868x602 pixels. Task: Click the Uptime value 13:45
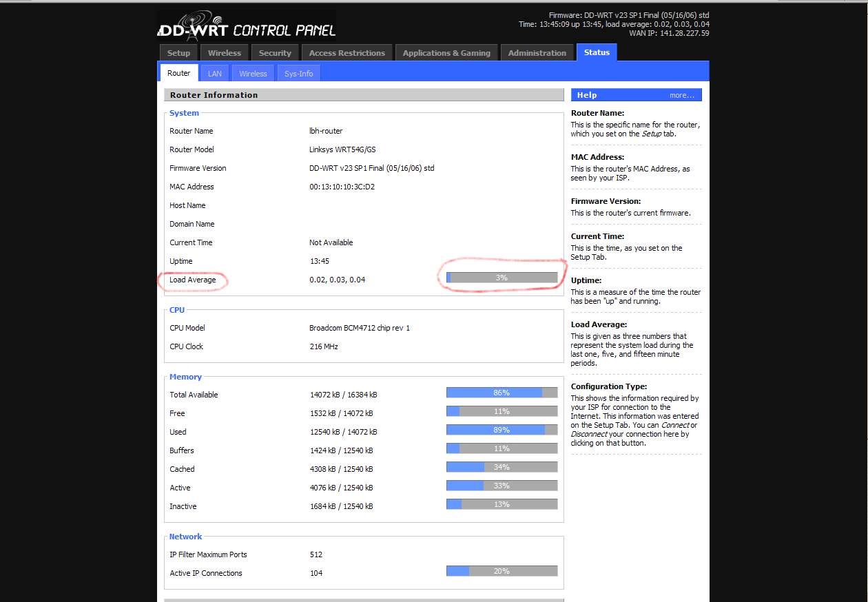click(319, 261)
